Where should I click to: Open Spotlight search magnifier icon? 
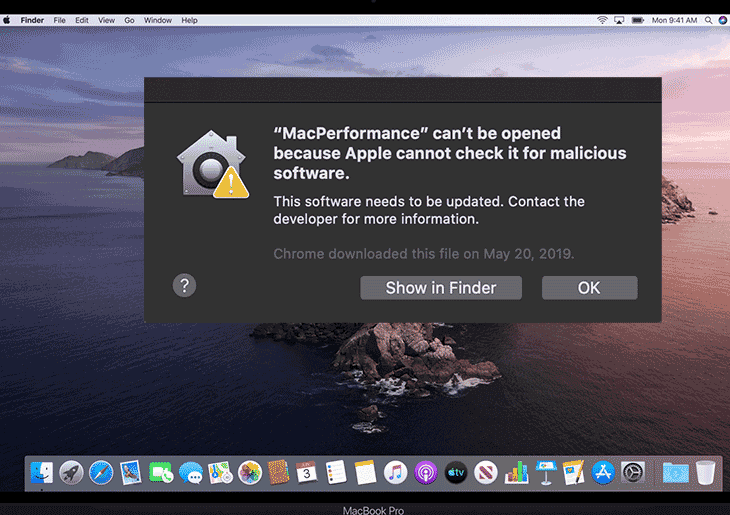click(x=708, y=20)
